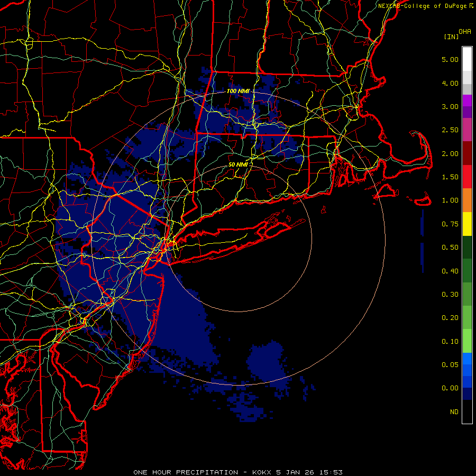Click the 100 NMI range ring label
The width and height of the screenshot is (476, 476).
pyautogui.click(x=238, y=91)
